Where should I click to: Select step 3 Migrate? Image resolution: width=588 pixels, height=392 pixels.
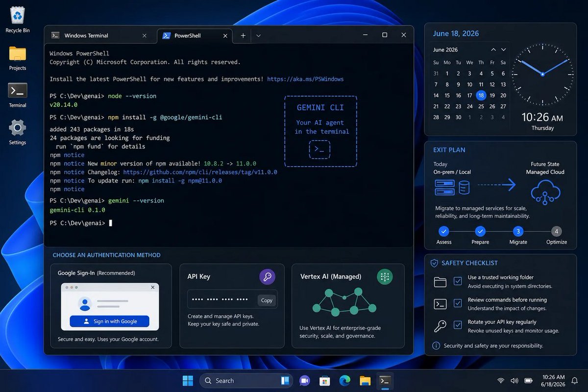click(x=518, y=231)
